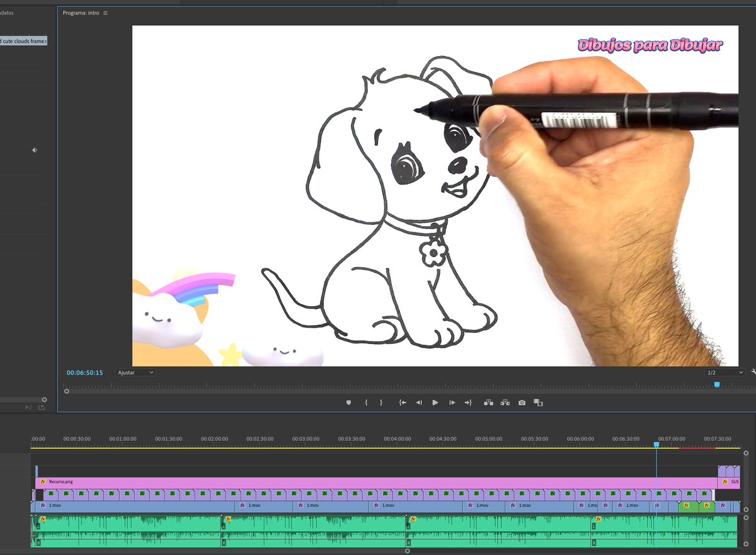756x555 pixels.
Task: Click fx badge on audio clip near 00:04:00:00
Action: tap(413, 520)
